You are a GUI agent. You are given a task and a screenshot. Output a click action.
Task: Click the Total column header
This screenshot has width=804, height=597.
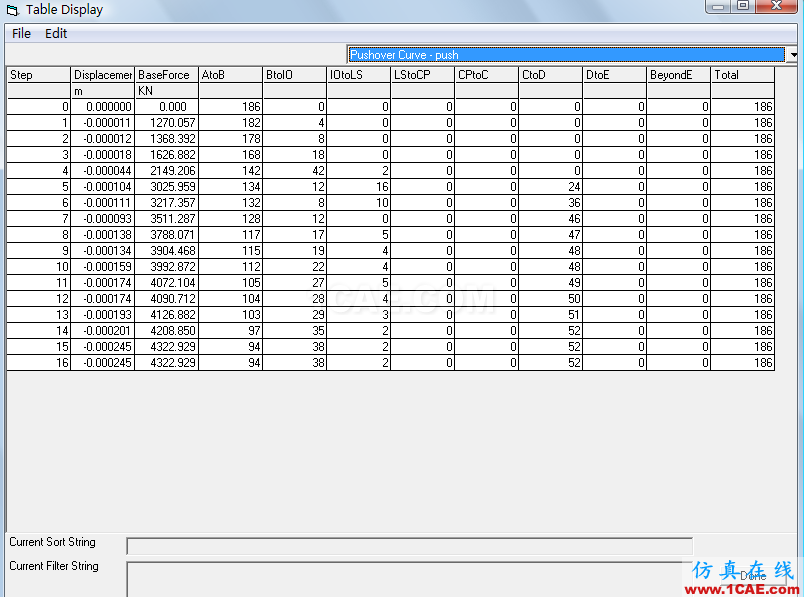743,75
